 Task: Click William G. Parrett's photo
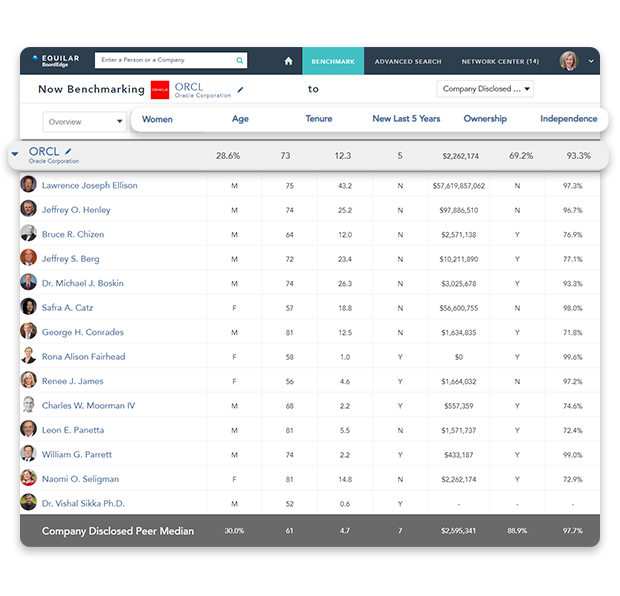pyautogui.click(x=28, y=453)
